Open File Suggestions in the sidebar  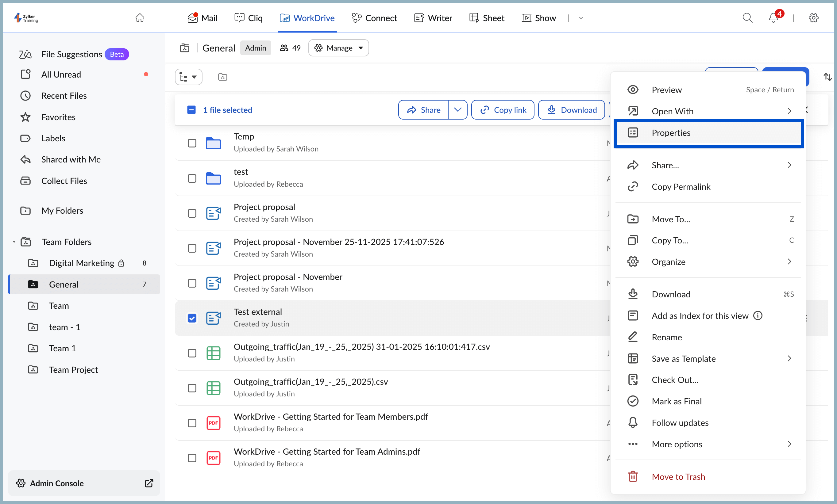tap(71, 54)
